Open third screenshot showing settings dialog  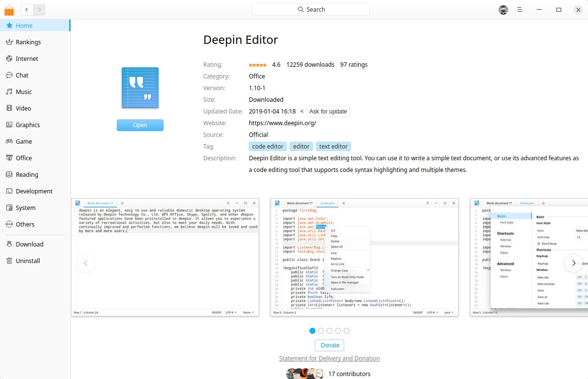pos(529,257)
